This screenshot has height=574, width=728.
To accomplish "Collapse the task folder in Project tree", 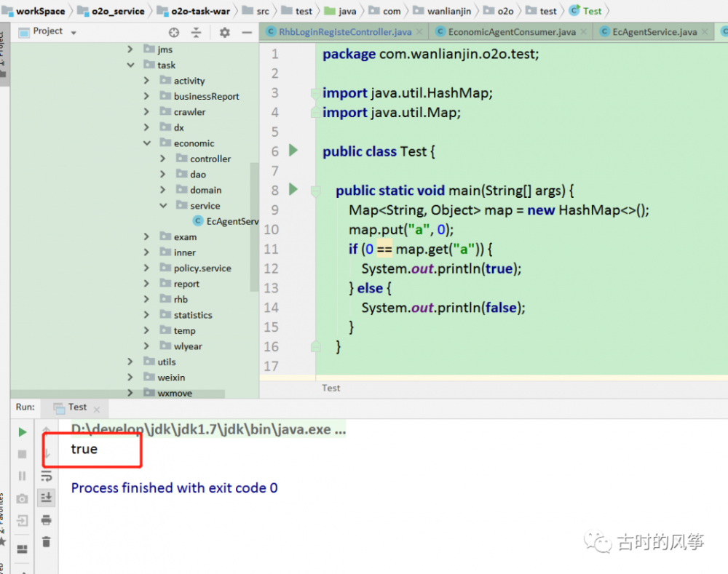I will (131, 65).
